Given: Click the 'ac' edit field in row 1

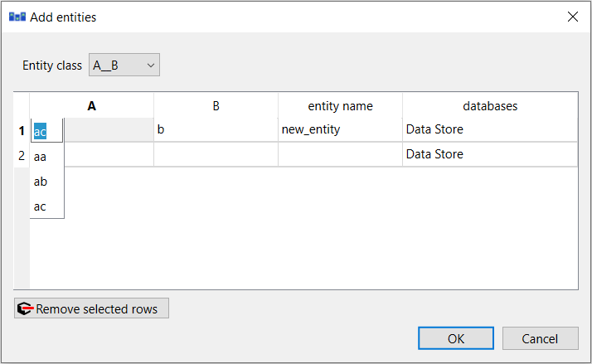Looking at the screenshot, I should click(46, 131).
